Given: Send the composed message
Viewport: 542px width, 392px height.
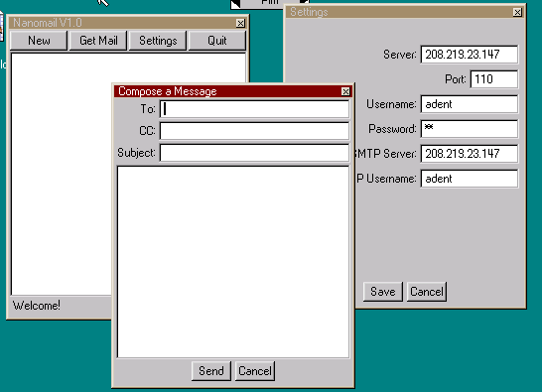Looking at the screenshot, I should point(211,371).
